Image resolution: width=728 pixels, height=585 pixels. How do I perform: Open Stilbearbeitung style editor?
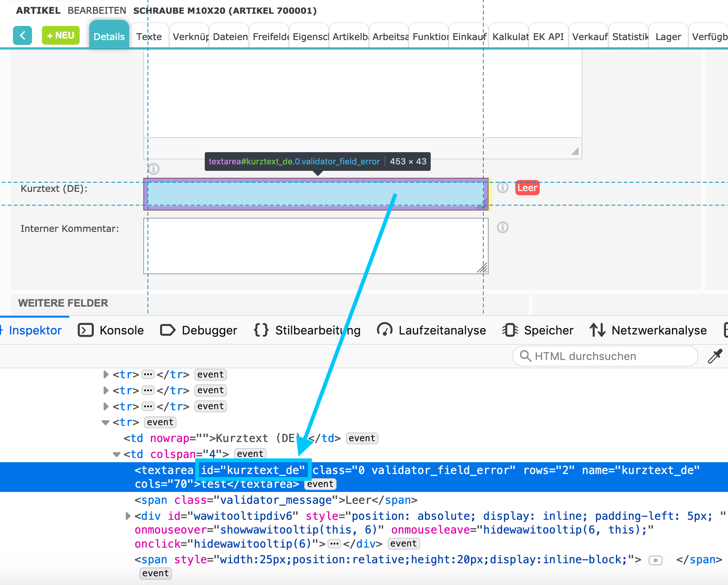point(307,330)
